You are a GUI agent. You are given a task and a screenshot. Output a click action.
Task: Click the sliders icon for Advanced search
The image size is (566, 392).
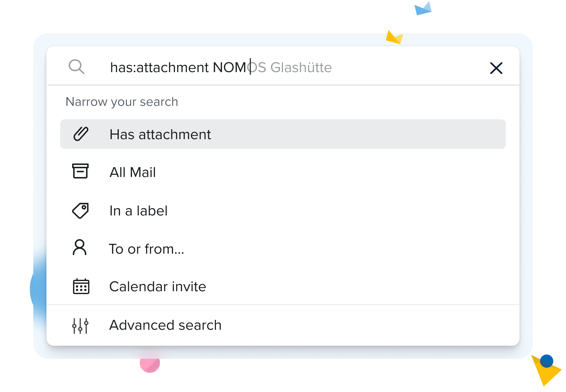pos(80,326)
